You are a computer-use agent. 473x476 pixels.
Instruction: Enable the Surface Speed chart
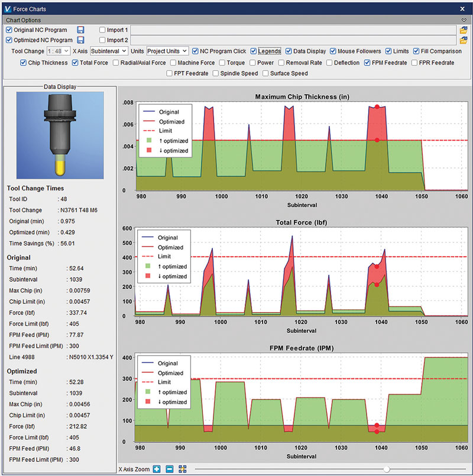click(x=265, y=73)
